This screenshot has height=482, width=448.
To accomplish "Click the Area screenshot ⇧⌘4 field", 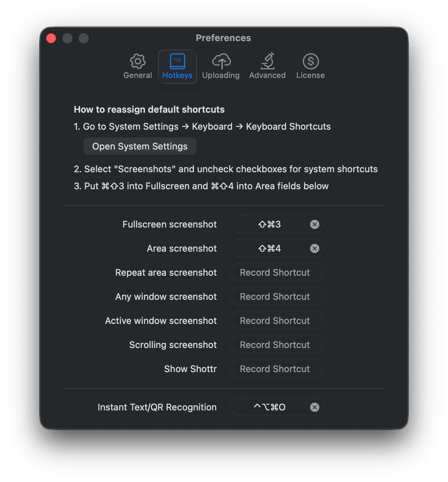I will (269, 248).
